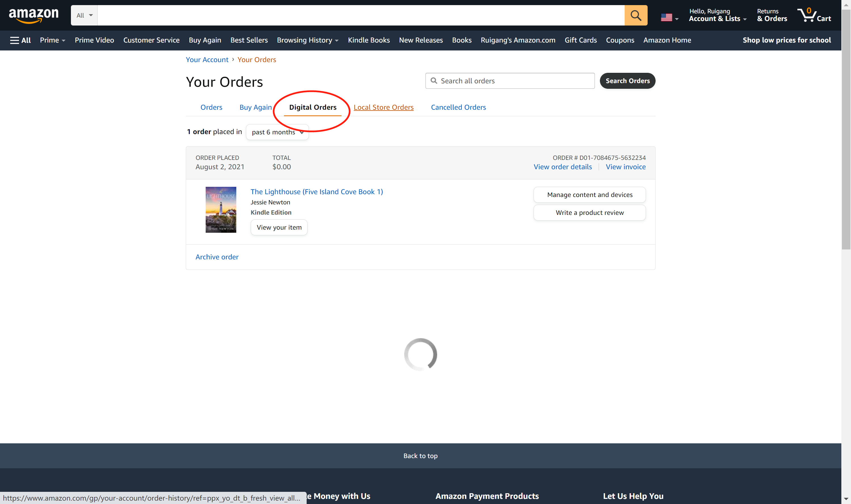The image size is (851, 504).
Task: Open the Local Store Orders tab
Action: click(383, 107)
